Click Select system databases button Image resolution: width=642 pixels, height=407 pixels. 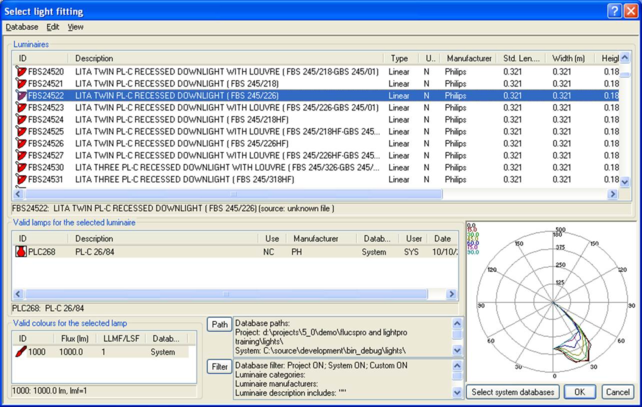(512, 392)
